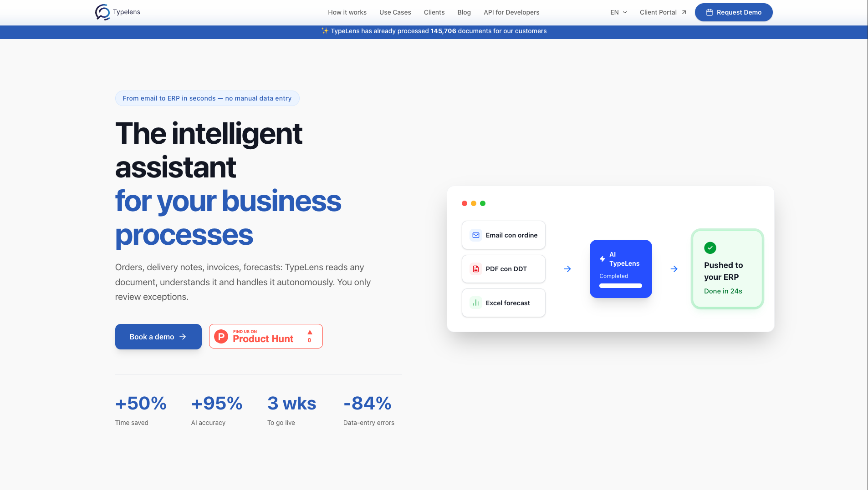Click the external-link arrow next to Client Portal
The width and height of the screenshot is (868, 490).
click(684, 12)
